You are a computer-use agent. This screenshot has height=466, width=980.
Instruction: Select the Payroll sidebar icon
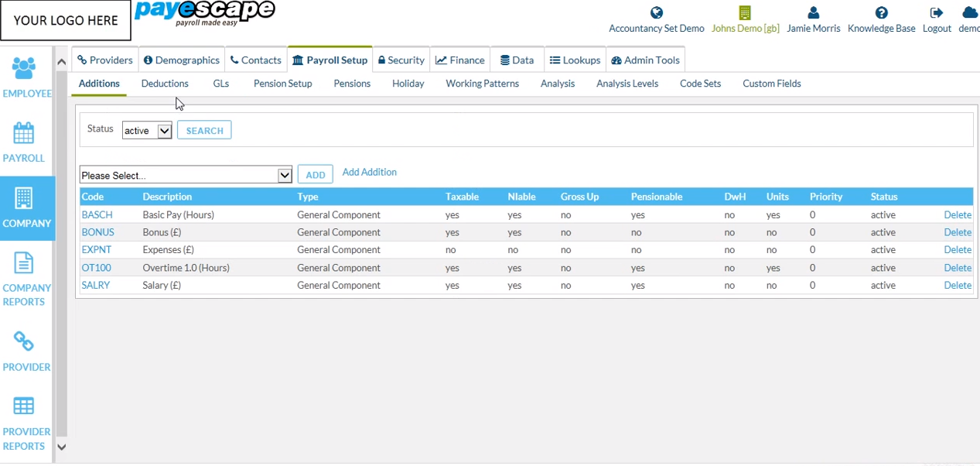click(23, 141)
